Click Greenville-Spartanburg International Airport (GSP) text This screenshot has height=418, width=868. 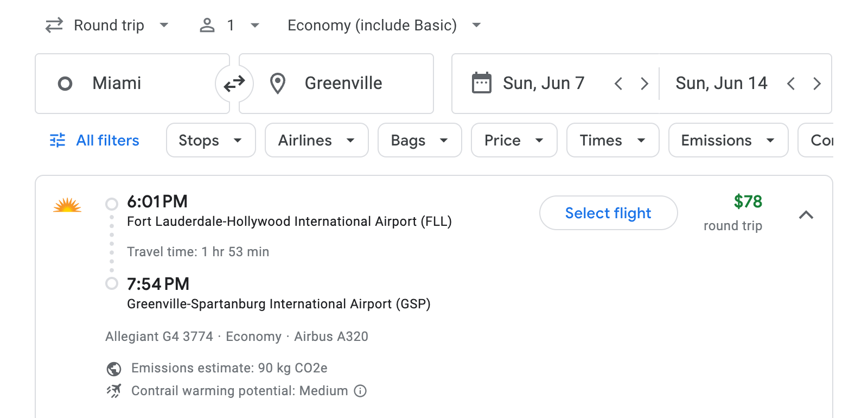click(279, 304)
